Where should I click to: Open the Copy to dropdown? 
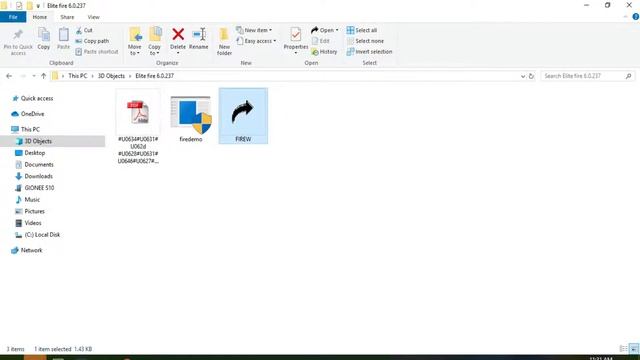[x=155, y=42]
